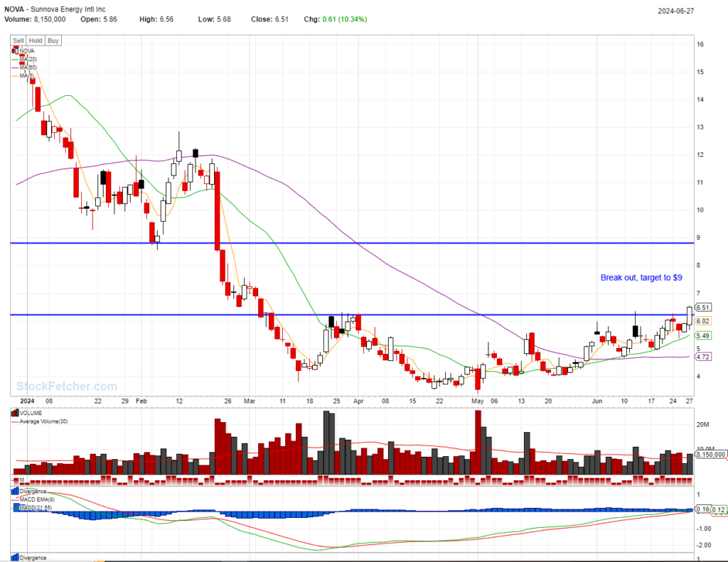Click the 2024 year label on date axis
Viewport: 728px width, 562px height.
[x=28, y=401]
